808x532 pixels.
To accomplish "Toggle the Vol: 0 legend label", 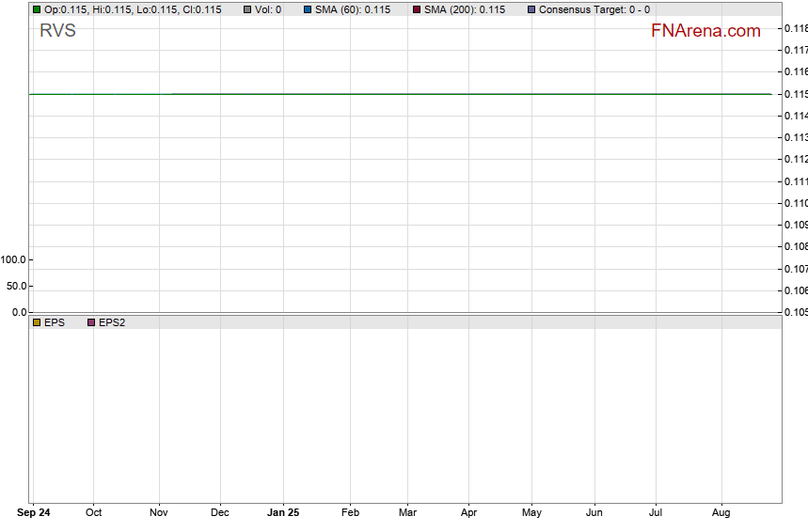I will 268,9.
